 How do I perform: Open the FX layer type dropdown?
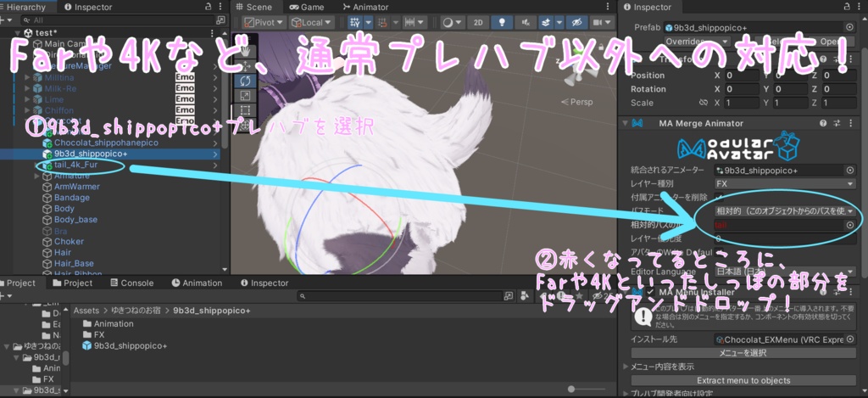[x=784, y=183]
